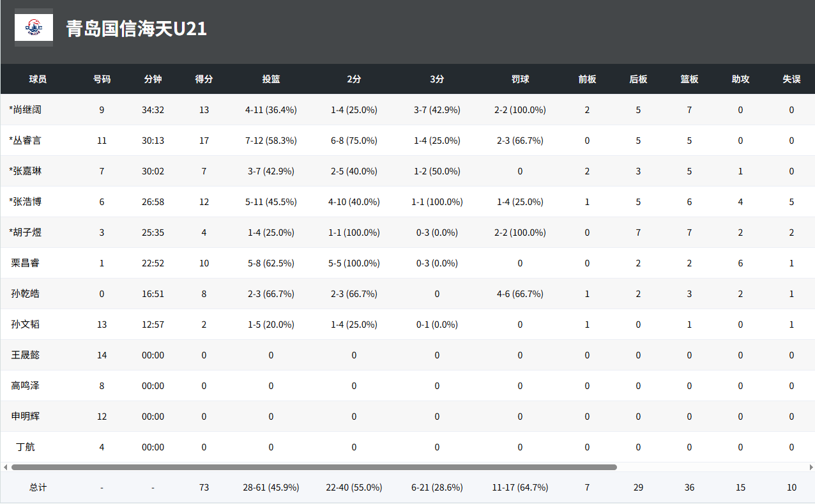Select player name 申明辉
The image size is (815, 504).
[x=25, y=416]
